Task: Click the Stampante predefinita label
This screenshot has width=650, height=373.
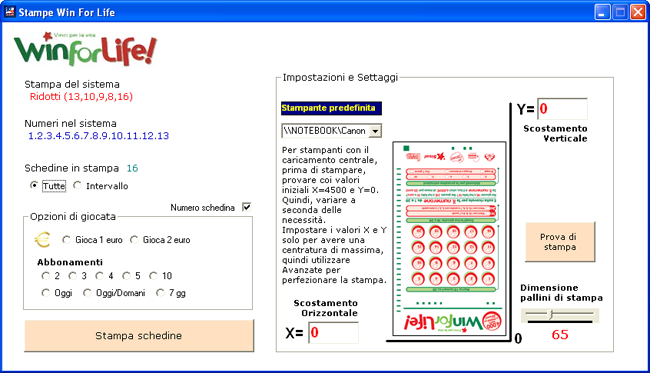Action: [x=331, y=108]
